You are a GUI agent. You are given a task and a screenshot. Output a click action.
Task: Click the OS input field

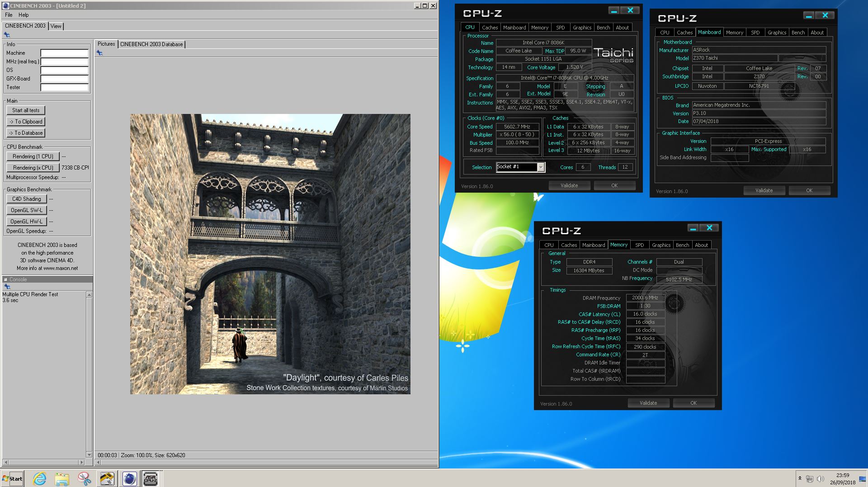tap(64, 70)
